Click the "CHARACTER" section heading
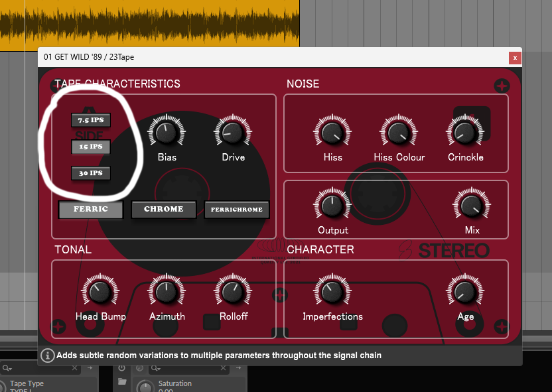552x392 pixels. 320,249
